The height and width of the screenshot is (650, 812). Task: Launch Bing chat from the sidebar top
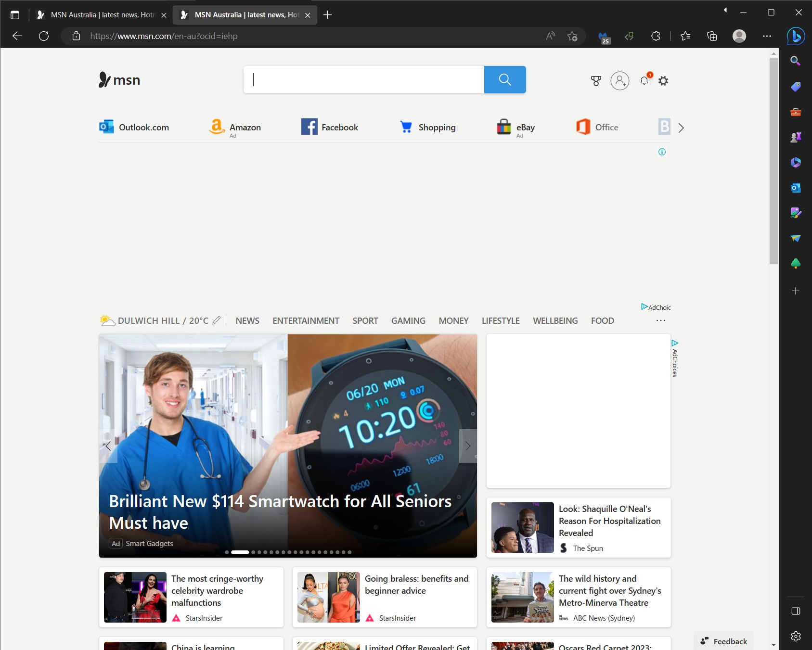[x=796, y=36]
